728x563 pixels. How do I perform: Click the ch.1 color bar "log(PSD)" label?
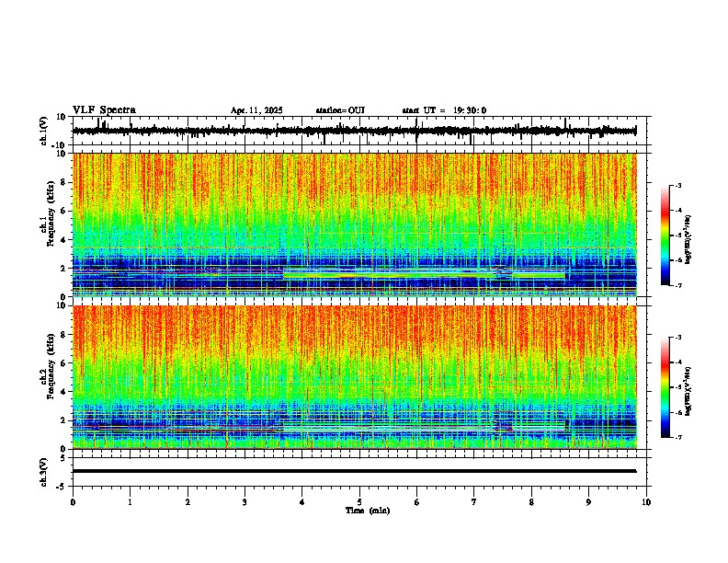click(688, 240)
